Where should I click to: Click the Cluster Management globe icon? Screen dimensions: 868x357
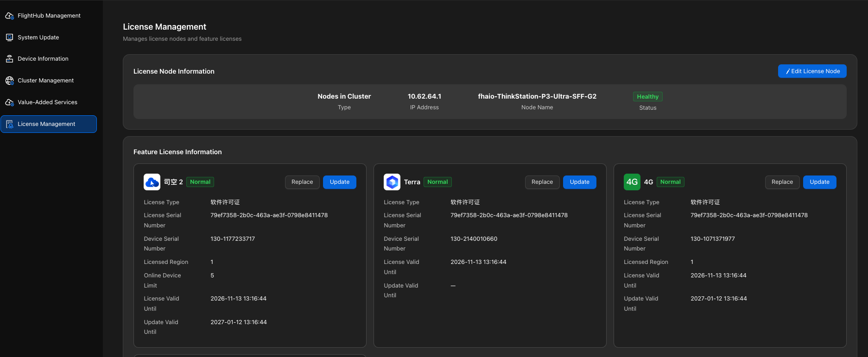pyautogui.click(x=9, y=81)
